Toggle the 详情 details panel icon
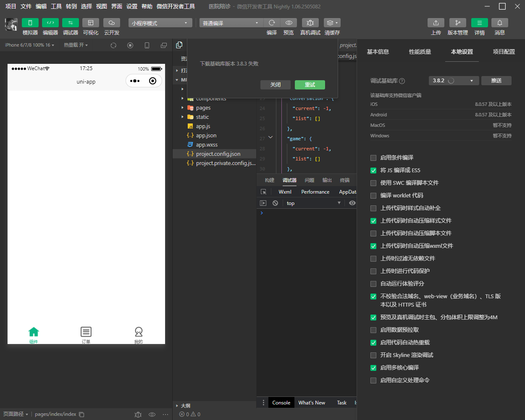525x420 pixels. (480, 23)
